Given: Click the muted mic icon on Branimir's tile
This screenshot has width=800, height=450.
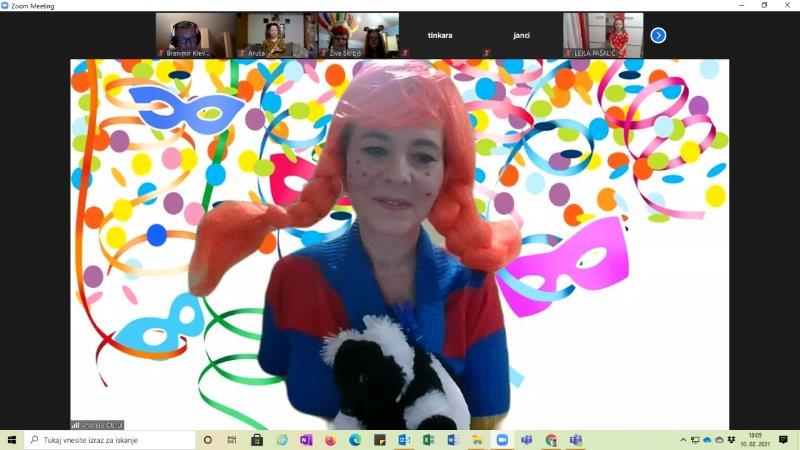Looking at the screenshot, I should point(160,53).
